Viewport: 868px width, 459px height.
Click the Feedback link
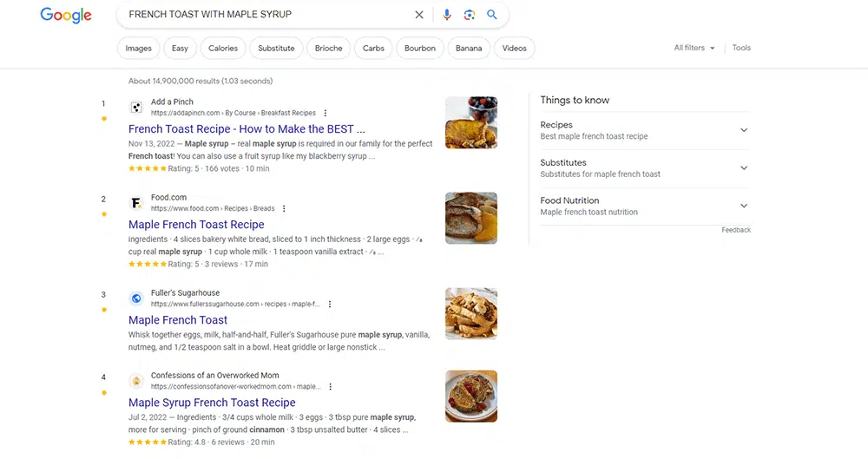tap(736, 230)
